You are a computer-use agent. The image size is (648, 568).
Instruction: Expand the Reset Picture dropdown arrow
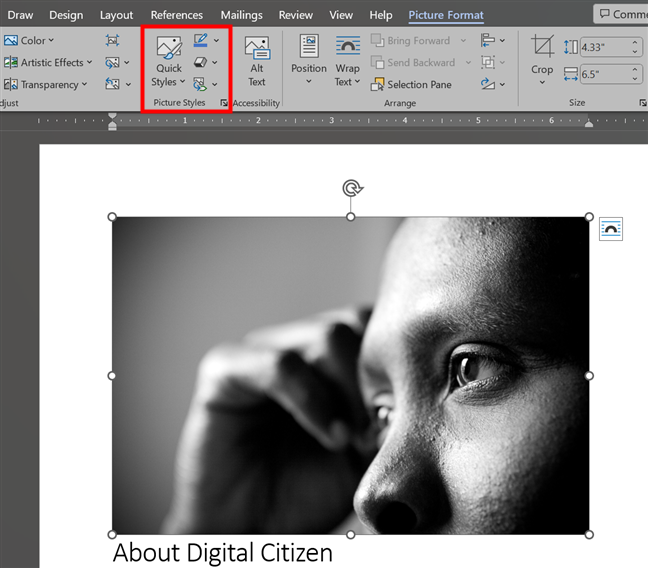click(x=128, y=84)
